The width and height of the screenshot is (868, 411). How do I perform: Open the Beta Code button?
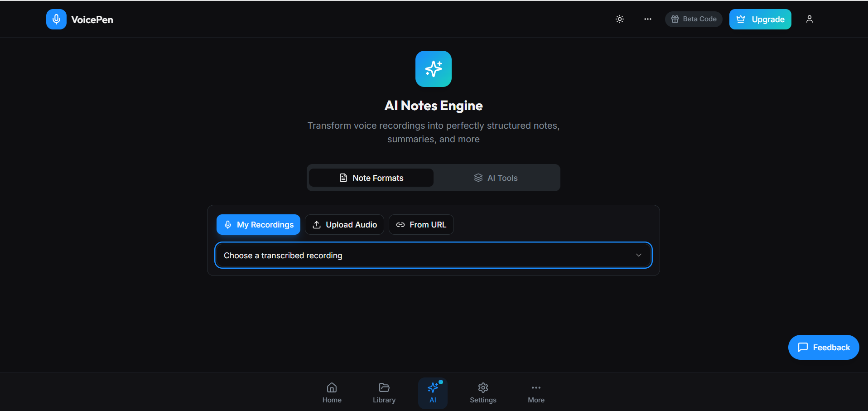coord(694,19)
